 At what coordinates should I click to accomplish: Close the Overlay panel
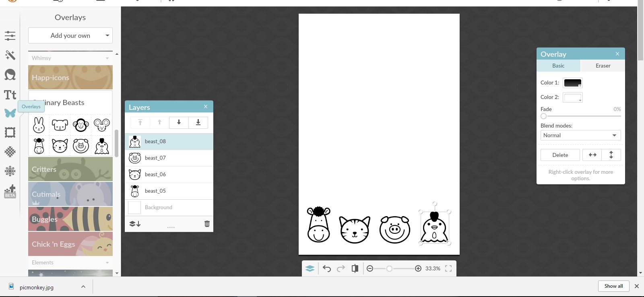coord(617,54)
